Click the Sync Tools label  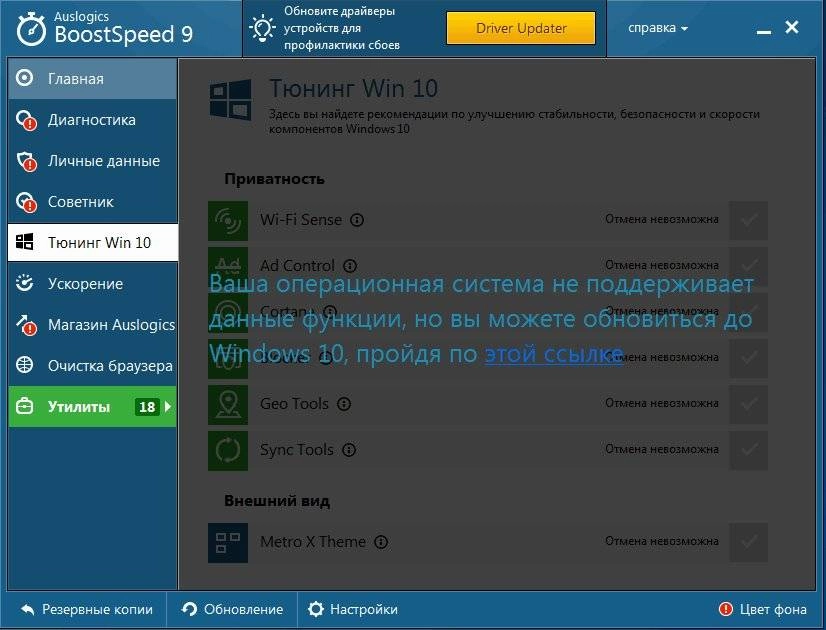tap(297, 450)
